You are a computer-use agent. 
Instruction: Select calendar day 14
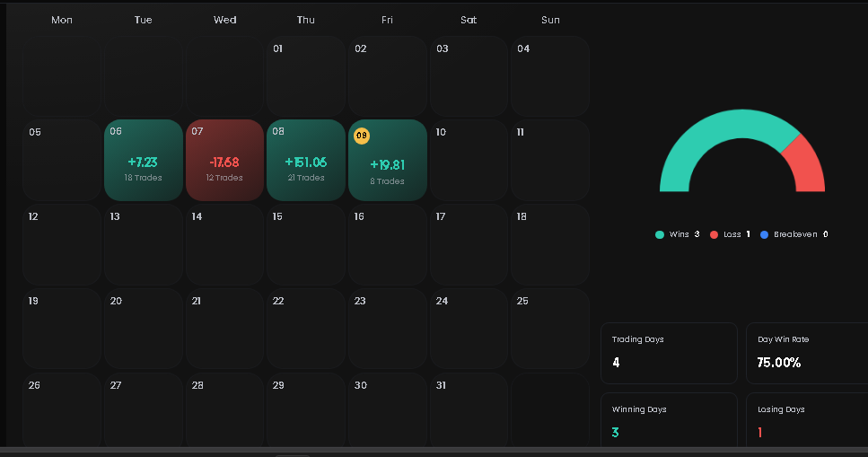pyautogui.click(x=224, y=244)
